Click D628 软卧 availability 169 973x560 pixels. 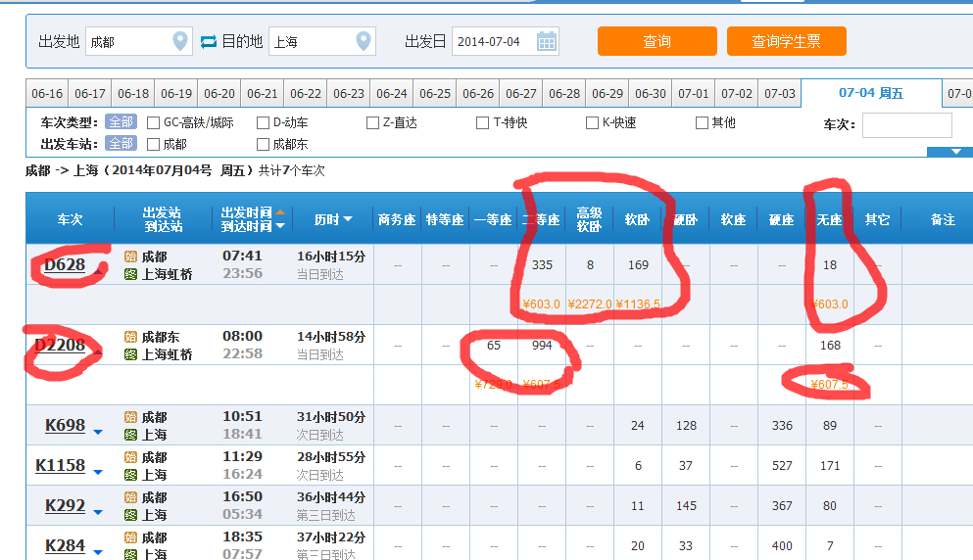(x=638, y=264)
